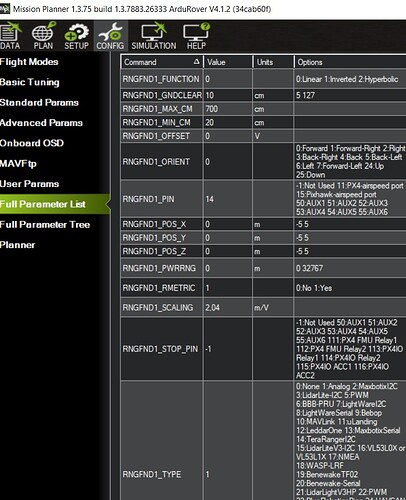Viewport: 406px width, 500px height.
Task: Select the RNGFND1_POS_Z command name
Action: (154, 251)
